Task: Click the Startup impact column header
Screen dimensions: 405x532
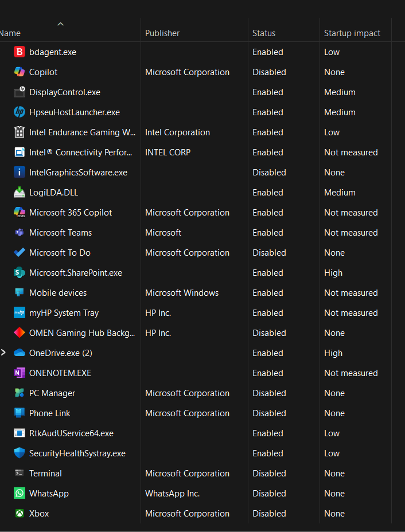Action: (352, 33)
